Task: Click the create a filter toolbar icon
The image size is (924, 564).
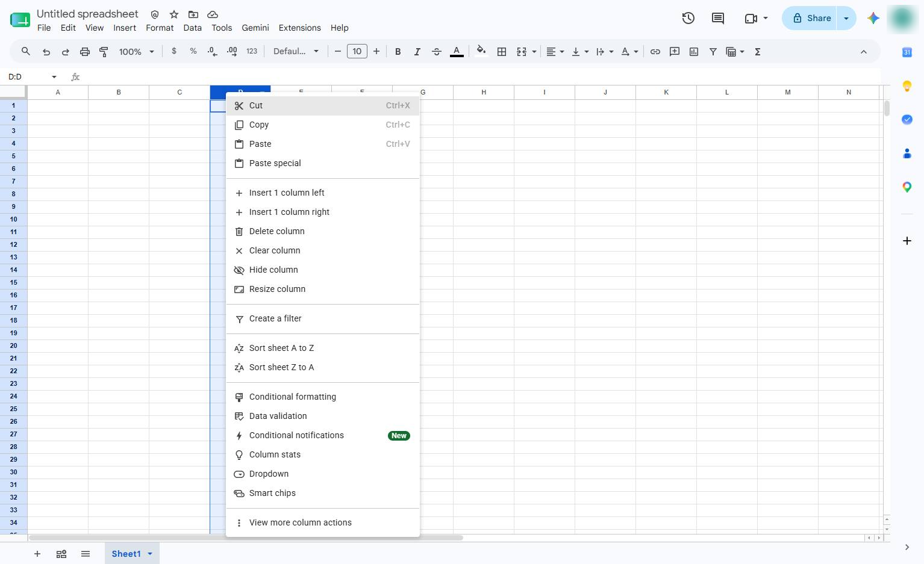Action: (713, 52)
